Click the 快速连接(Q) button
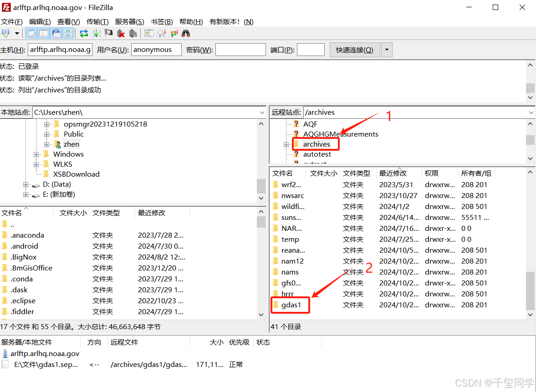The height and width of the screenshot is (392, 536). 355,49
